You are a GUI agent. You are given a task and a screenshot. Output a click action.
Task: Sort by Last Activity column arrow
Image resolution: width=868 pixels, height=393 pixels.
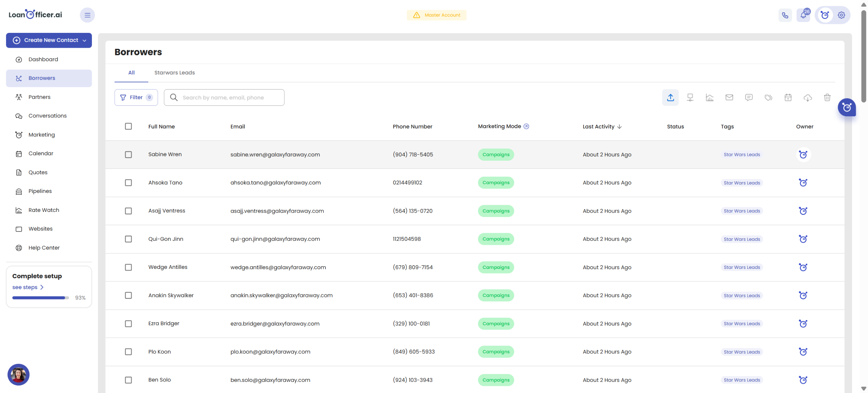pyautogui.click(x=619, y=126)
